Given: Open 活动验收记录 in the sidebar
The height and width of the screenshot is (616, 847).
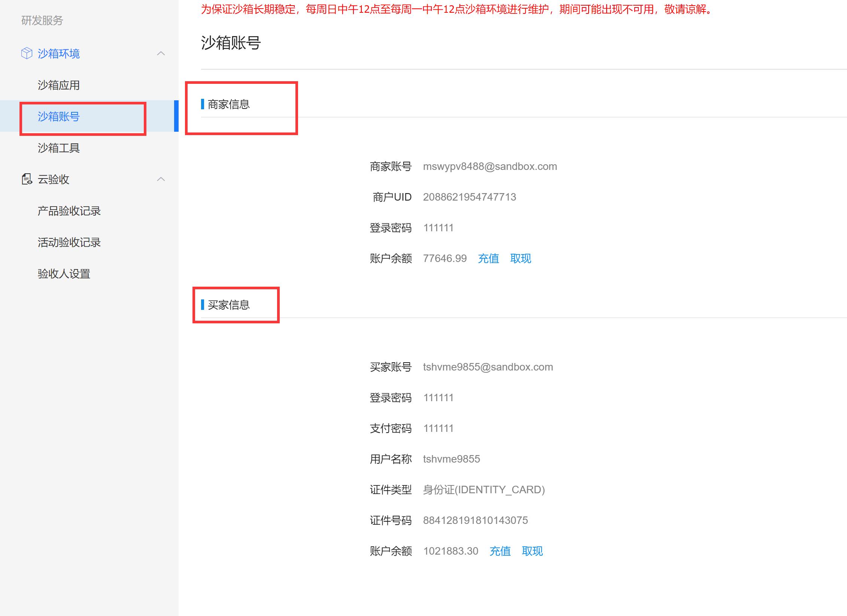Looking at the screenshot, I should click(69, 243).
